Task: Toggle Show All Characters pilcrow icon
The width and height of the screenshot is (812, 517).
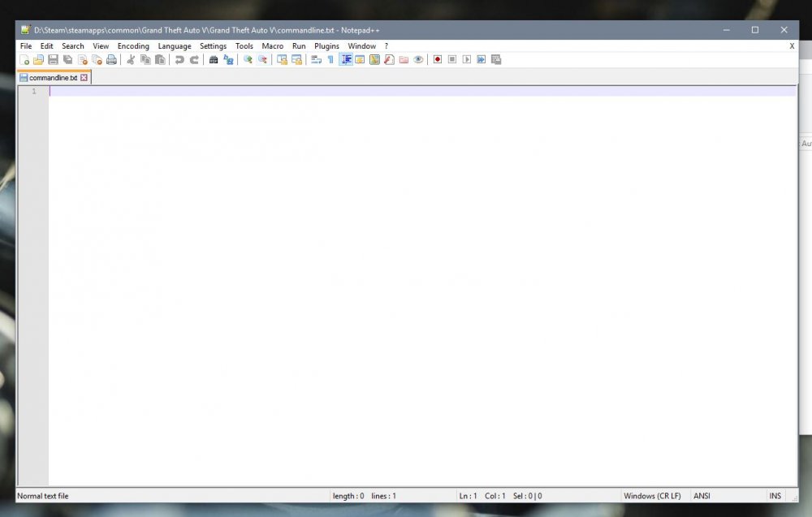Action: pyautogui.click(x=330, y=59)
